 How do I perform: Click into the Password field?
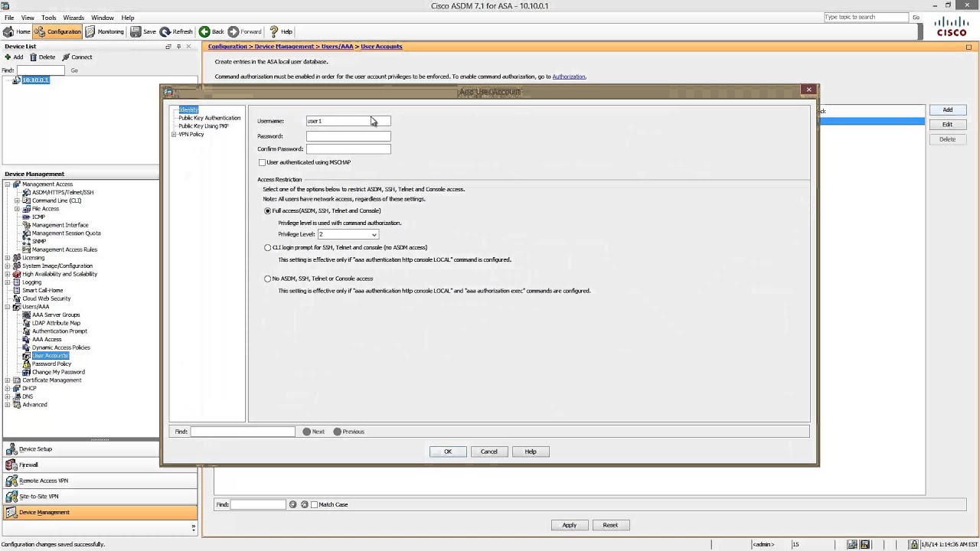pyautogui.click(x=348, y=136)
